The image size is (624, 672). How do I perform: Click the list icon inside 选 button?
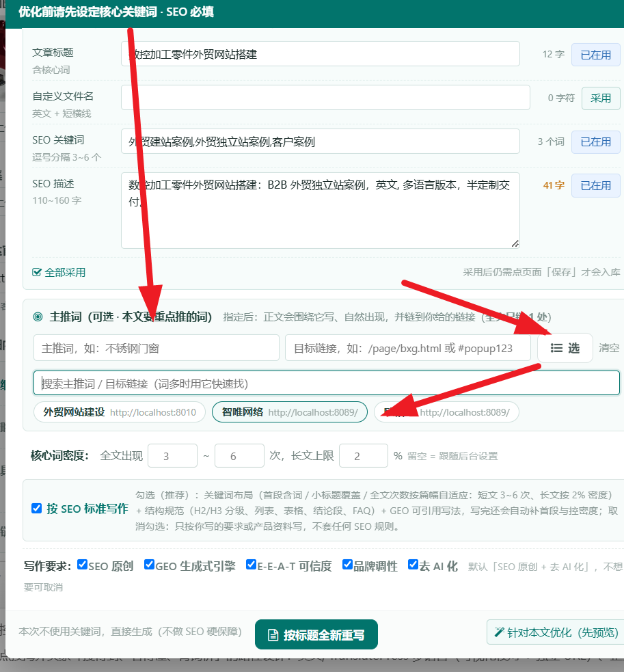pyautogui.click(x=556, y=348)
